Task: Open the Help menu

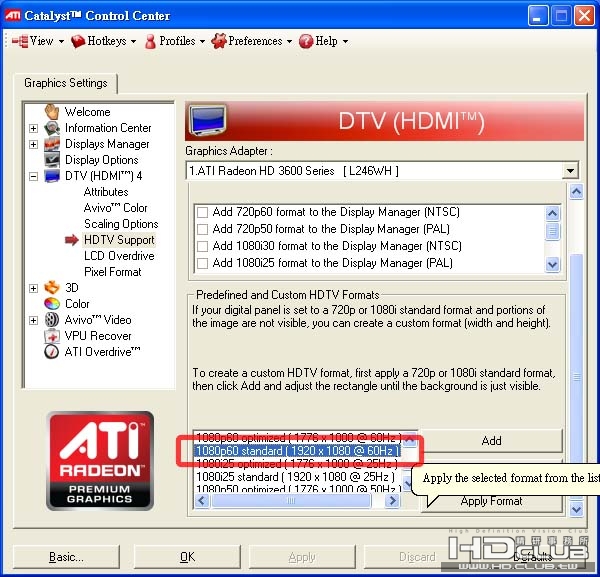Action: pos(324,41)
